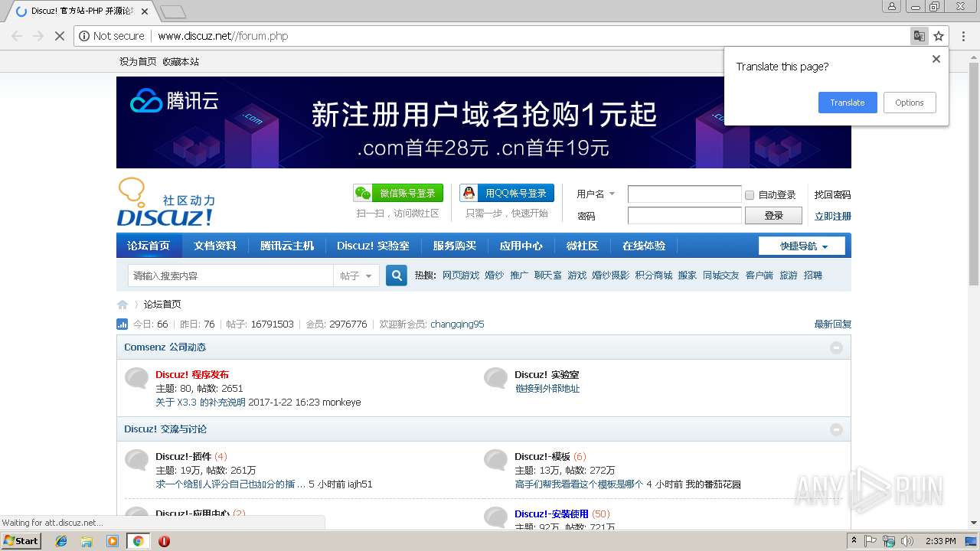Image resolution: width=980 pixels, height=551 pixels.
Task: Click the home icon in breadcrumb
Action: (122, 304)
